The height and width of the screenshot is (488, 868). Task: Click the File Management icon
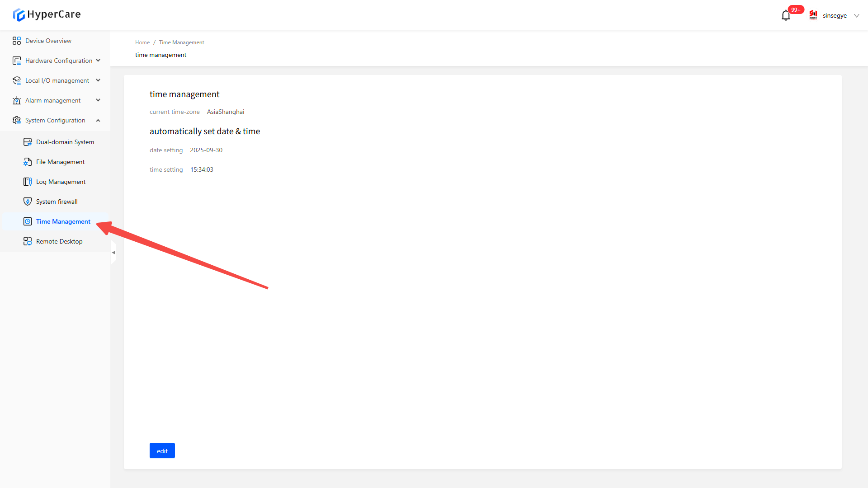(28, 162)
